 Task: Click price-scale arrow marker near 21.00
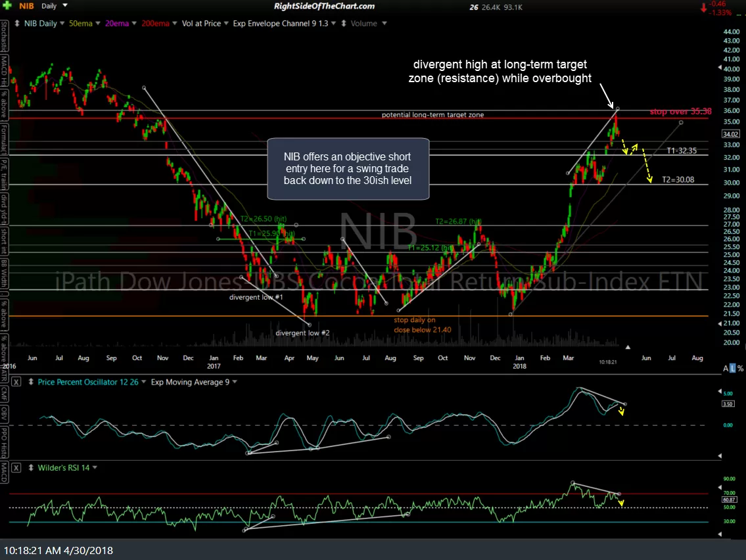pyautogui.click(x=720, y=323)
